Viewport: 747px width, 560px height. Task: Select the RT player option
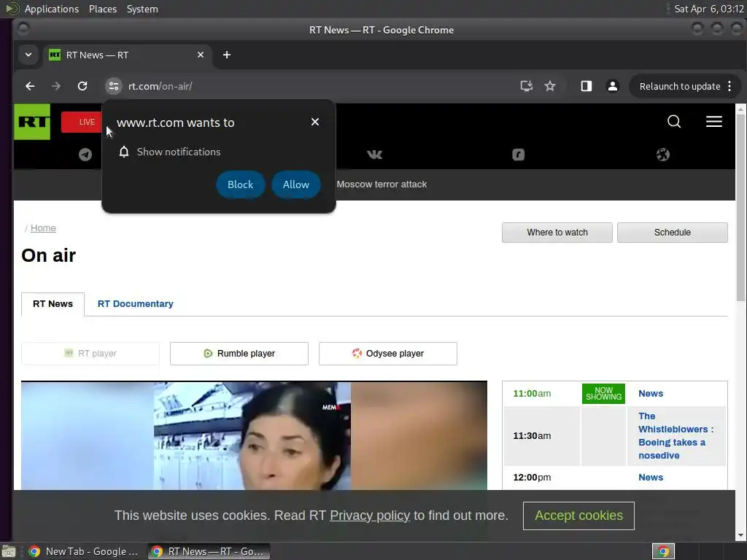click(x=90, y=354)
